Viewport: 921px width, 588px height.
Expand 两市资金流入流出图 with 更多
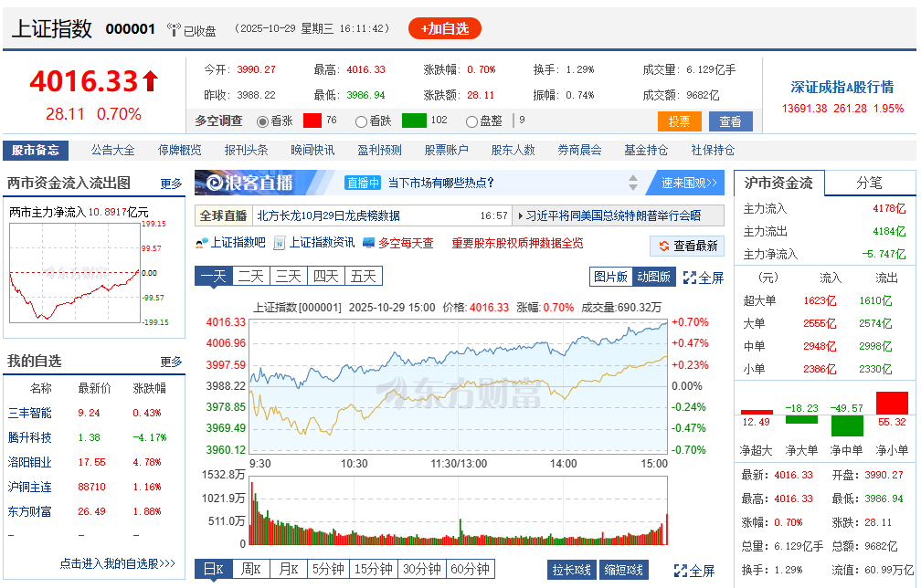coord(171,184)
